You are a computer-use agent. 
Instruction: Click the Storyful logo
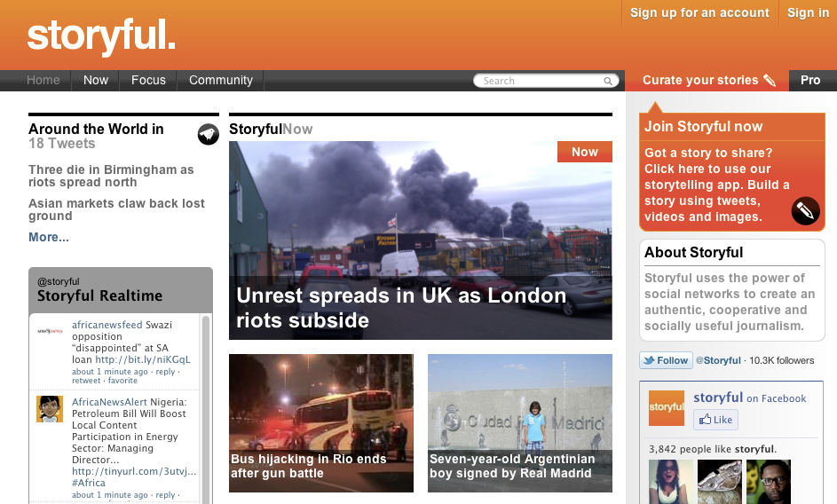tap(101, 36)
